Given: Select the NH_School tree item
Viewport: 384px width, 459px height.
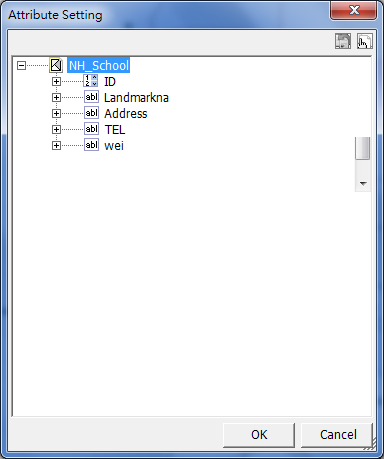Looking at the screenshot, I should tap(99, 65).
